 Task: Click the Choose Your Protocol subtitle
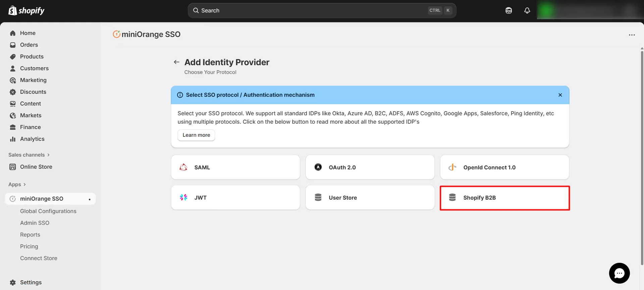pyautogui.click(x=210, y=72)
